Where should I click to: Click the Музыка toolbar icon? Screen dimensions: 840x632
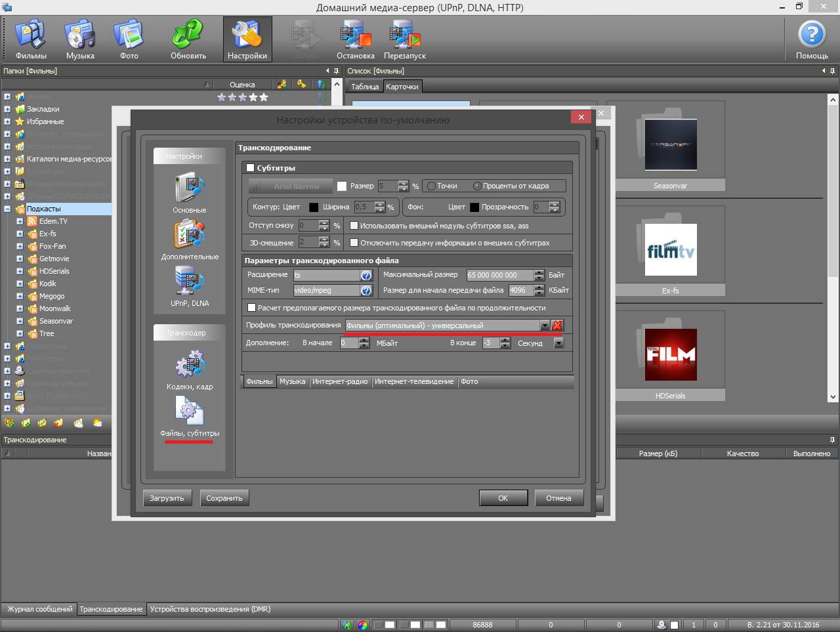click(80, 39)
